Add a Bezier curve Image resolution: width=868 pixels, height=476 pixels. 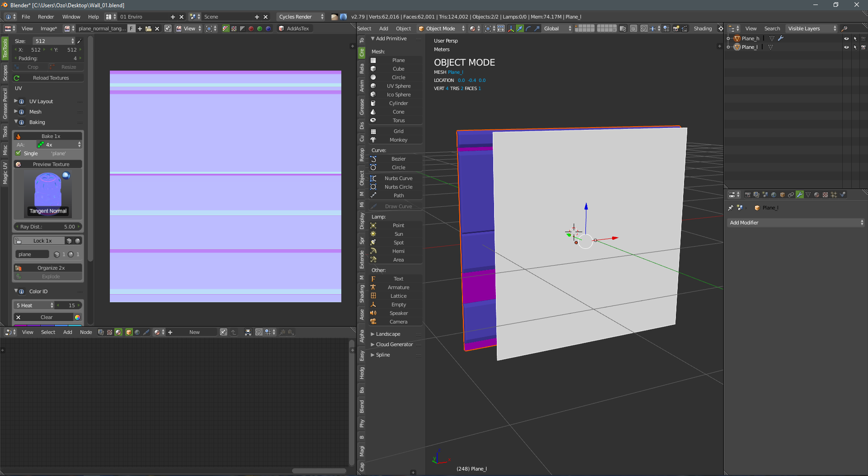tap(396, 159)
